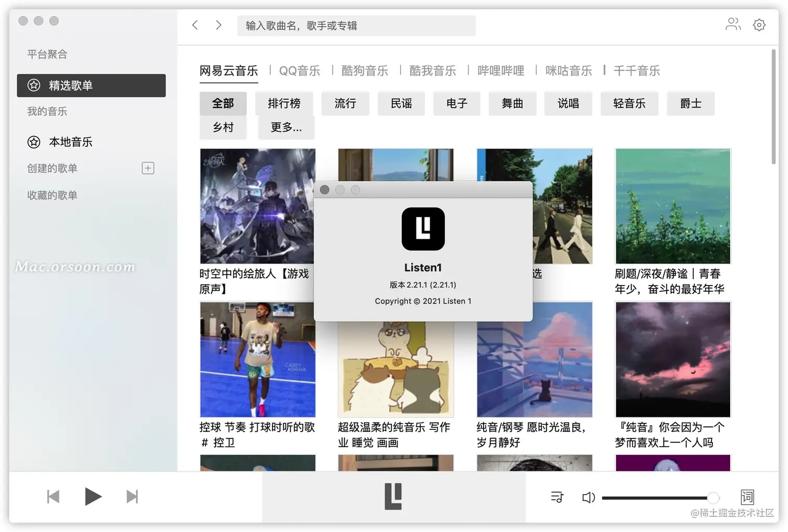Mute using the speaker icon
This screenshot has width=788, height=532.
588,498
